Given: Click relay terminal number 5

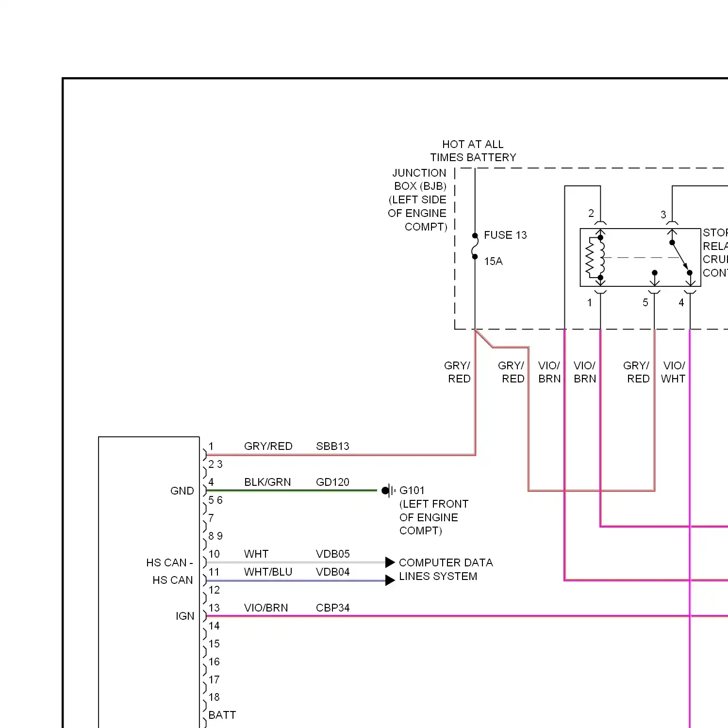Looking at the screenshot, I should pyautogui.click(x=645, y=302).
